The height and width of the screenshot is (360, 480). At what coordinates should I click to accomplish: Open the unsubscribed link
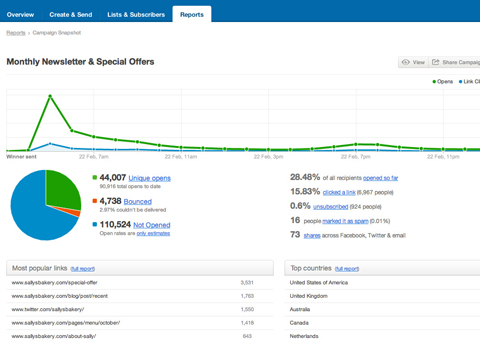click(x=331, y=207)
